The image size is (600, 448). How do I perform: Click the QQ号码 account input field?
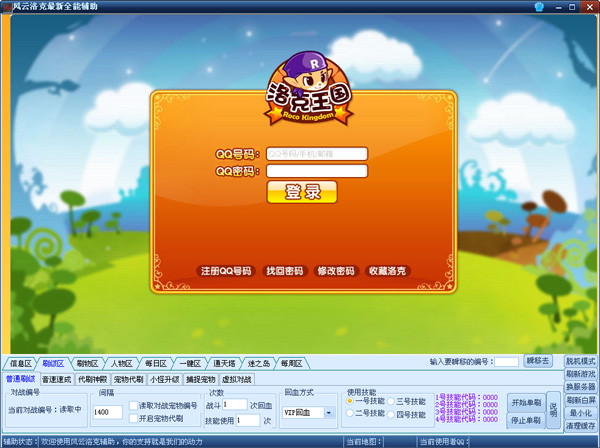click(x=317, y=154)
